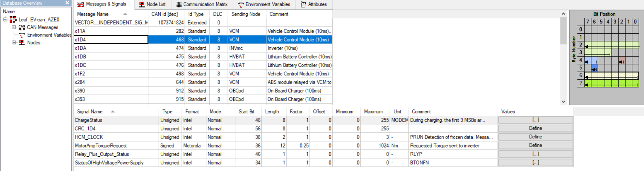Click the CAN Messages icon in the tree

pyautogui.click(x=22, y=27)
